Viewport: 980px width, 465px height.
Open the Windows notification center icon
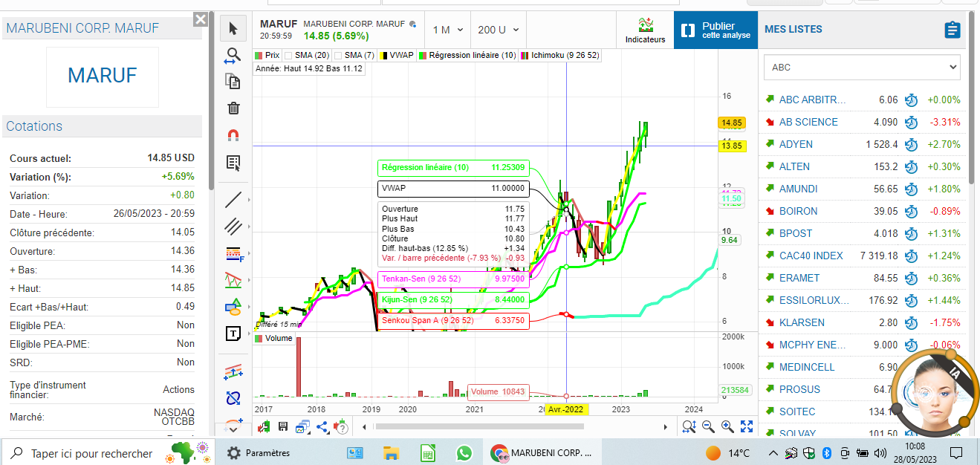[956, 452]
